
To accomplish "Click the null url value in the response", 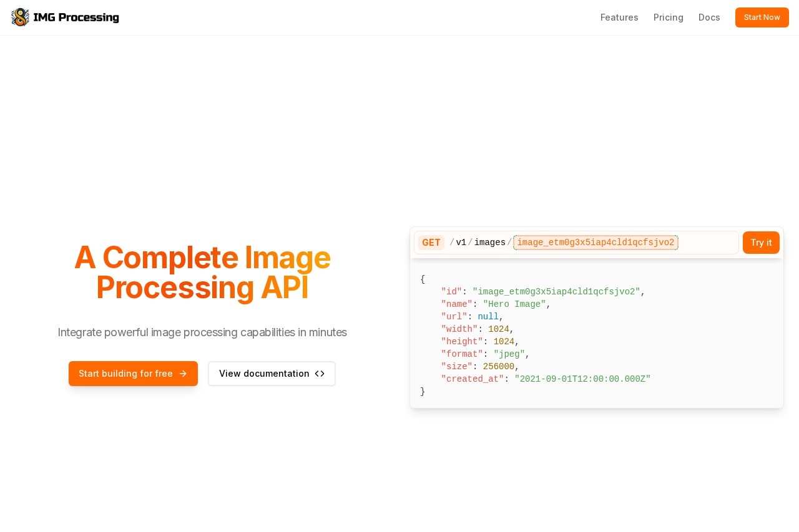I will click(x=488, y=317).
